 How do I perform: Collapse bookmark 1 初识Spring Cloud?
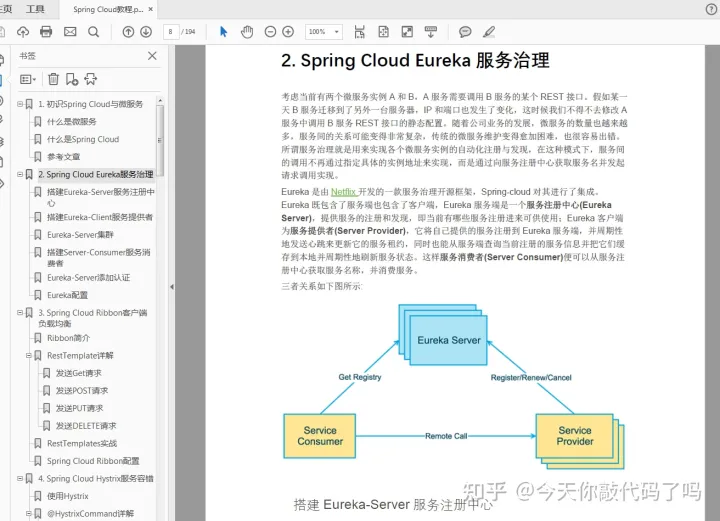pyautogui.click(x=20, y=104)
